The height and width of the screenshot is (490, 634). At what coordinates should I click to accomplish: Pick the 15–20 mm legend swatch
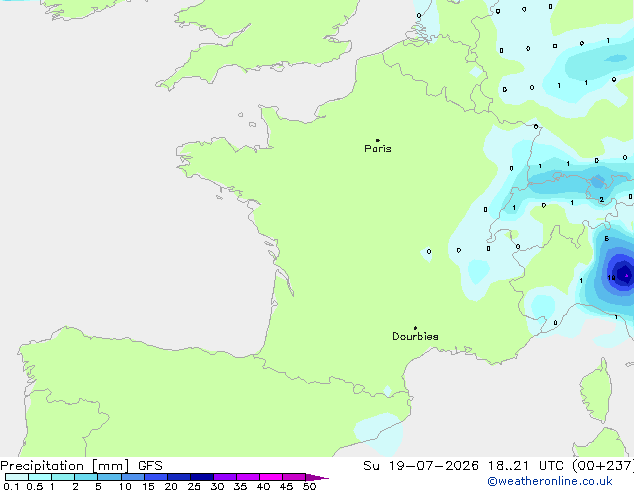156,477
